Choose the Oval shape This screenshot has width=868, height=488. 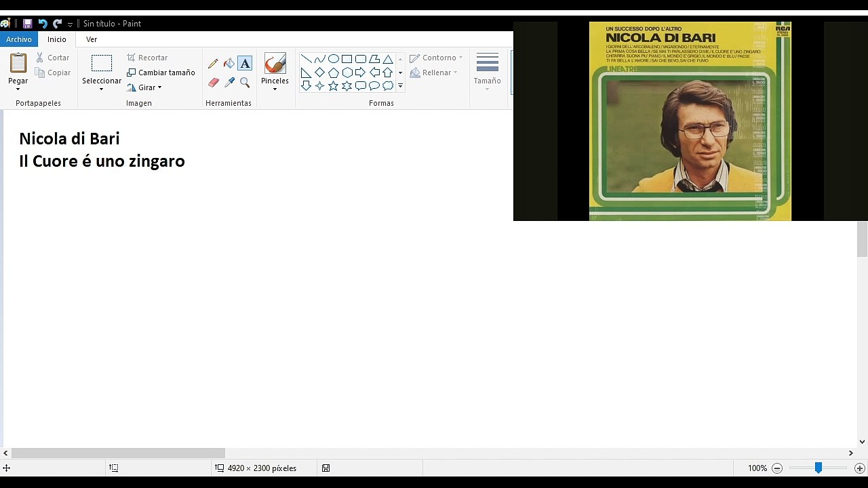click(334, 59)
